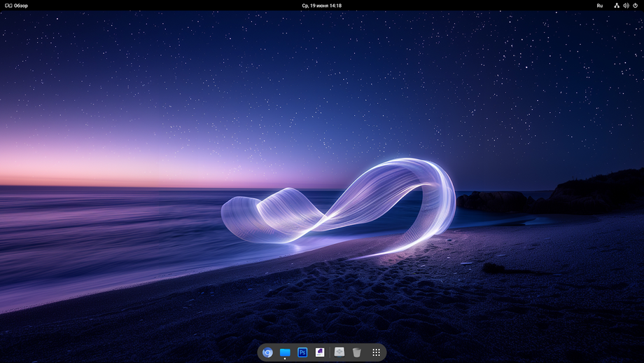
Task: Open the power menu icon
Action: (x=636, y=6)
